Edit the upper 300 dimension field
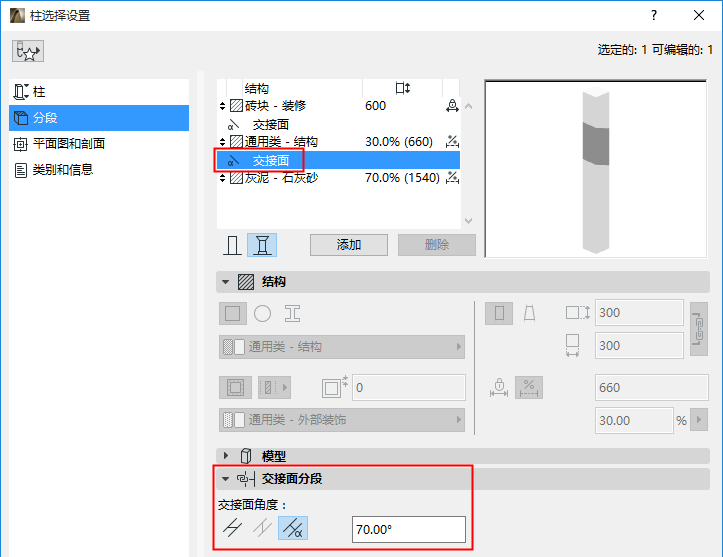 point(639,313)
